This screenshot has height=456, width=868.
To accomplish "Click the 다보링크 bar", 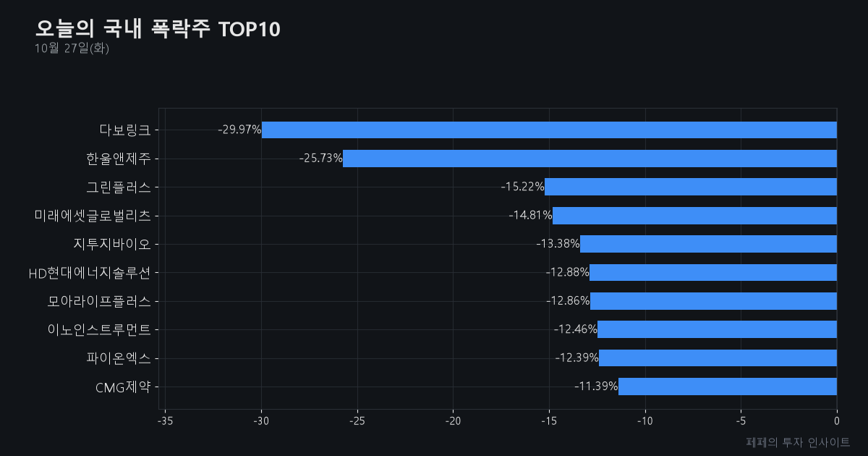I will pyautogui.click(x=549, y=130).
